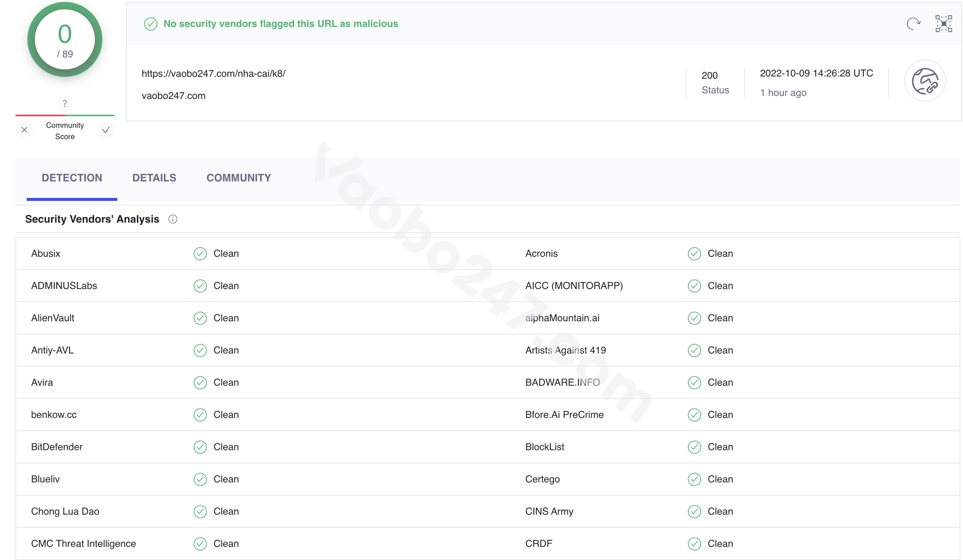Click the reanalyze refresh icon

coord(913,24)
